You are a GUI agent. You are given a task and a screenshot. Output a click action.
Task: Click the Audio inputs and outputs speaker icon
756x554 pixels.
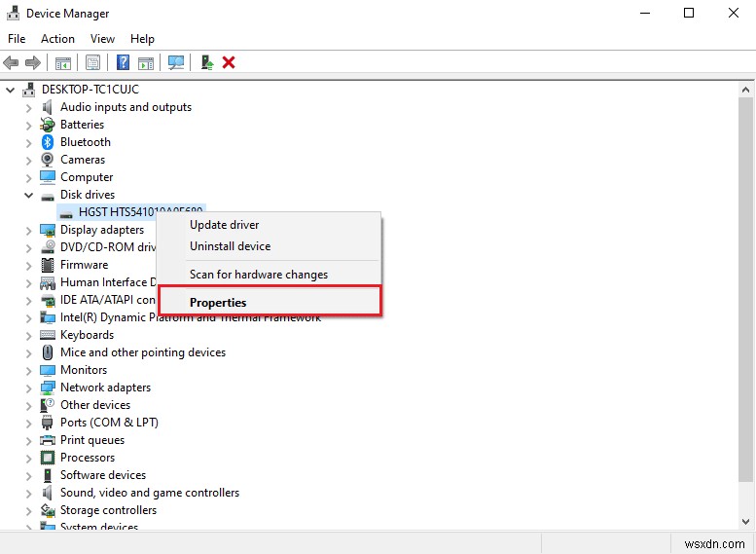click(48, 107)
